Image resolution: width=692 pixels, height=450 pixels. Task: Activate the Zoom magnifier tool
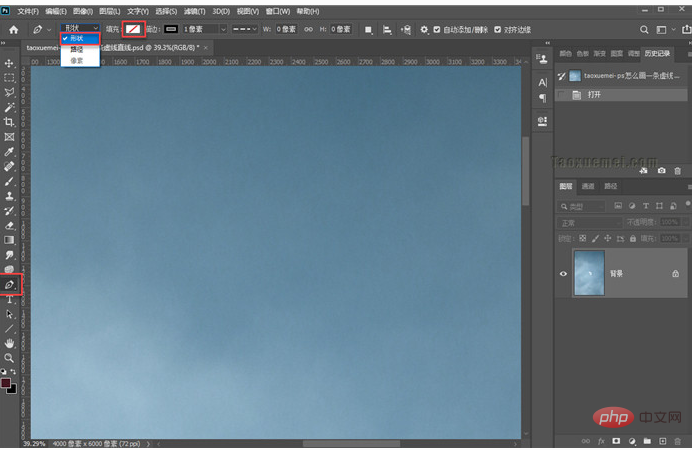point(10,357)
